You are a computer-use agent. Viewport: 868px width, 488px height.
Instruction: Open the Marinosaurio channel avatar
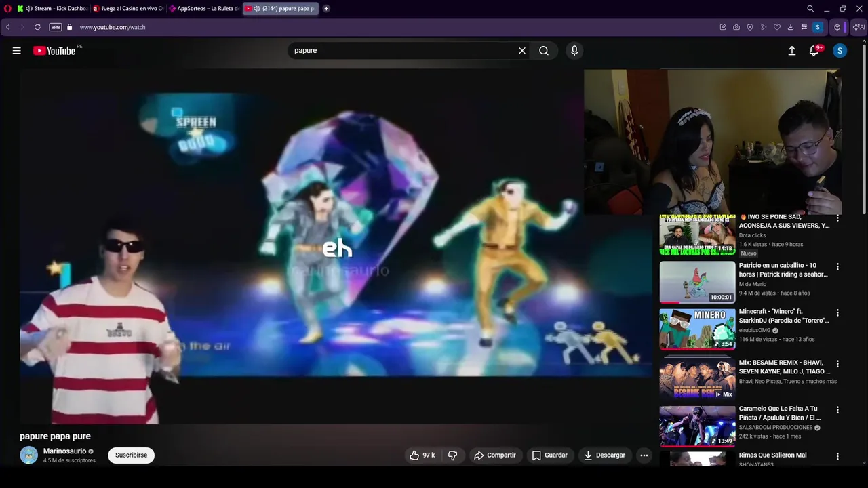pos(28,455)
